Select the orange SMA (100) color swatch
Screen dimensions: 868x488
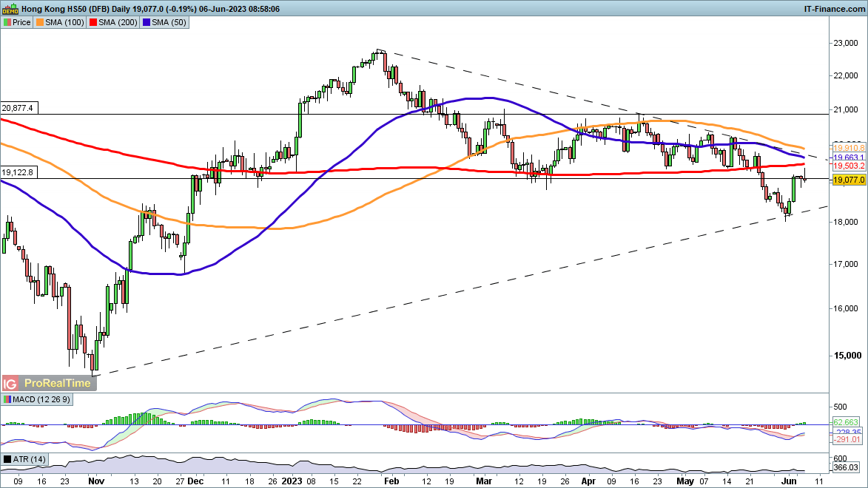[x=39, y=23]
